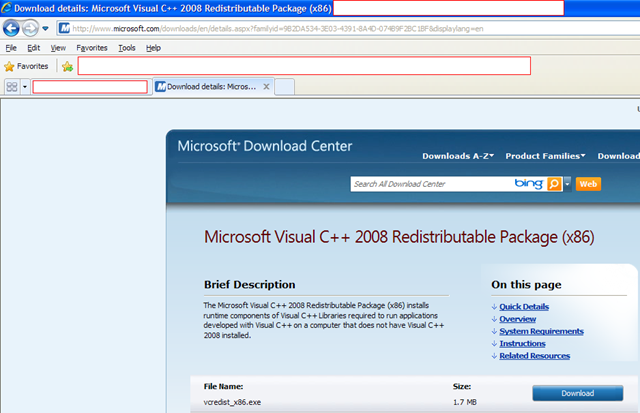Image resolution: width=640 pixels, height=413 pixels.
Task: Open the recent pages dropdown arrow
Action: tap(45, 29)
